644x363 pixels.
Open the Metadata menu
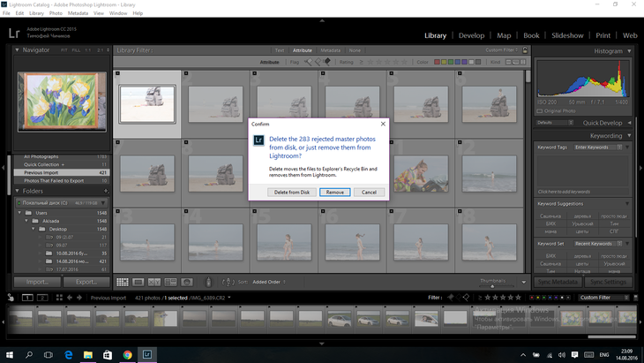pyautogui.click(x=78, y=13)
